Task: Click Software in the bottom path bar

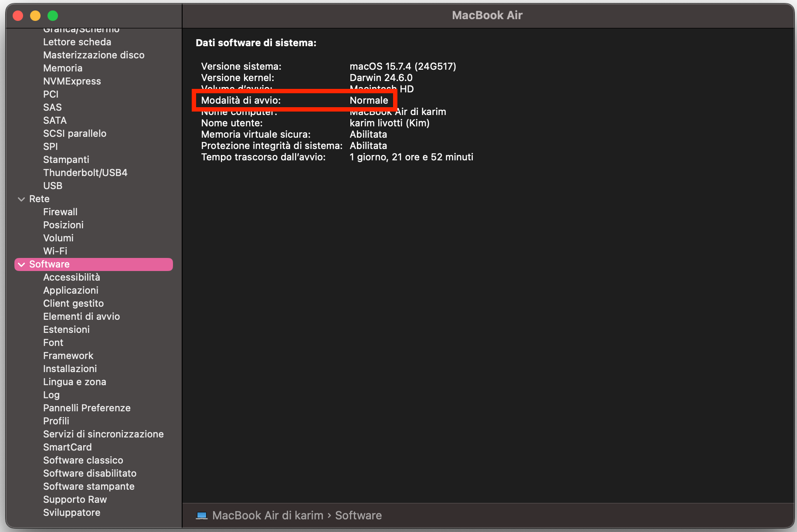Action: pos(358,515)
